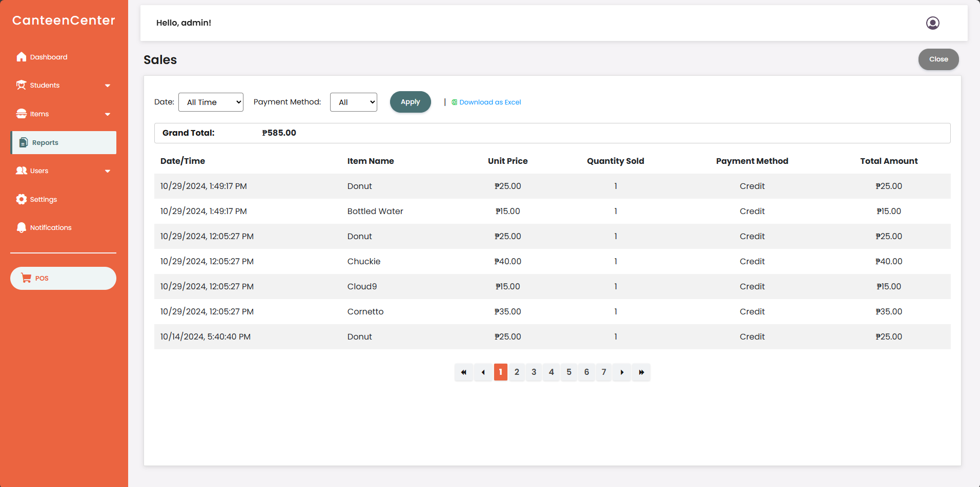
Task: Click the Unit Price column header
Action: (x=507, y=161)
